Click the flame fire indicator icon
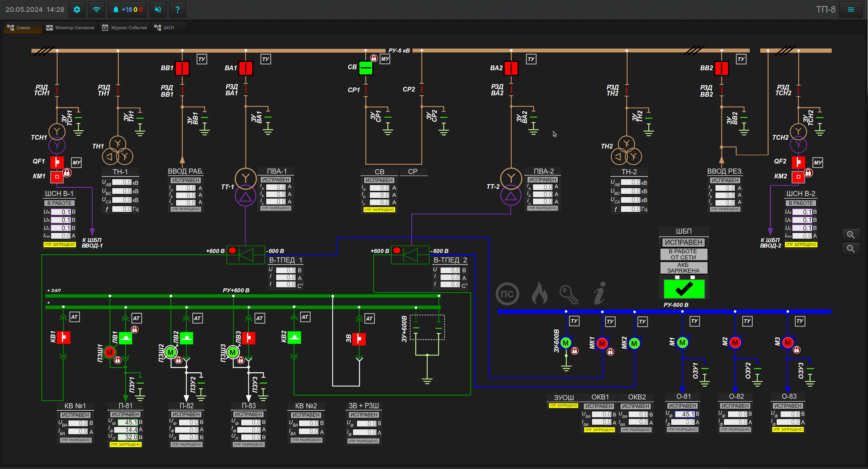Viewport: 868px width, 469px height. point(539,293)
